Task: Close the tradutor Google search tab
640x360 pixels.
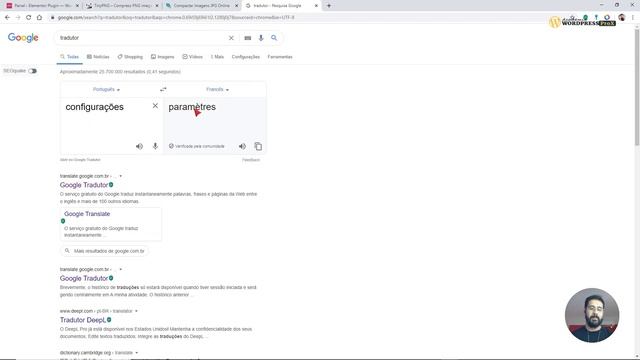Action: [316, 6]
